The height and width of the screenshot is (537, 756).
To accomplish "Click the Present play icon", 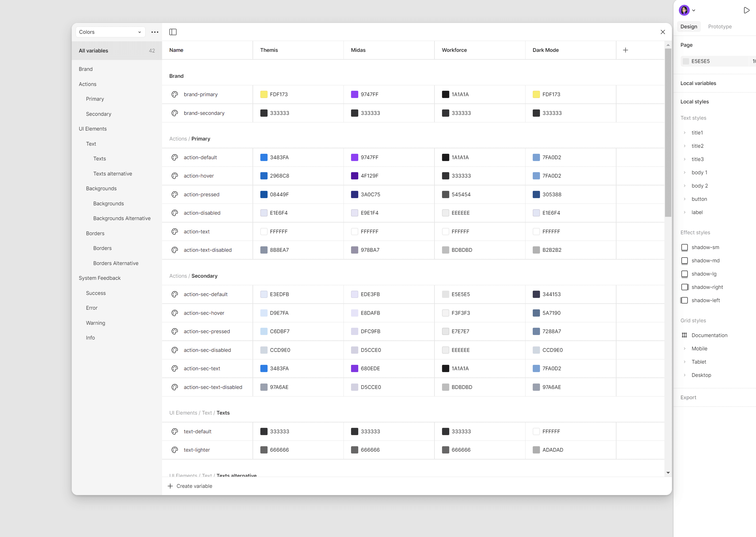I will 746,10.
